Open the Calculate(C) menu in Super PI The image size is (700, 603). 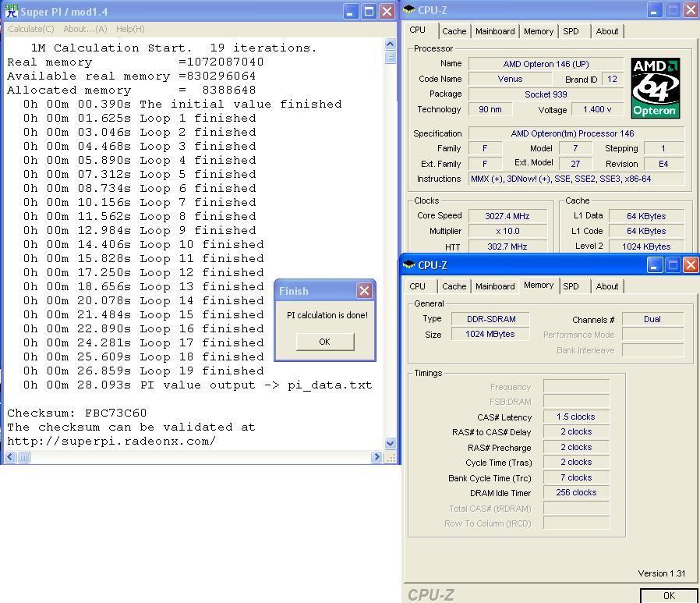pyautogui.click(x=31, y=29)
